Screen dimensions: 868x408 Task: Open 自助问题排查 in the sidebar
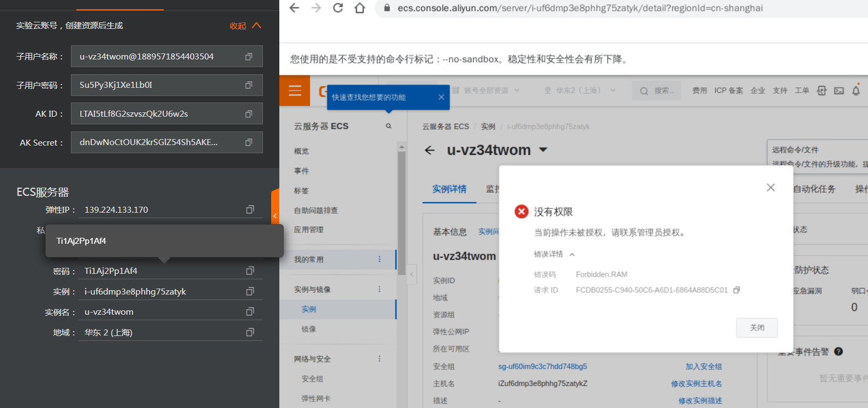click(316, 210)
